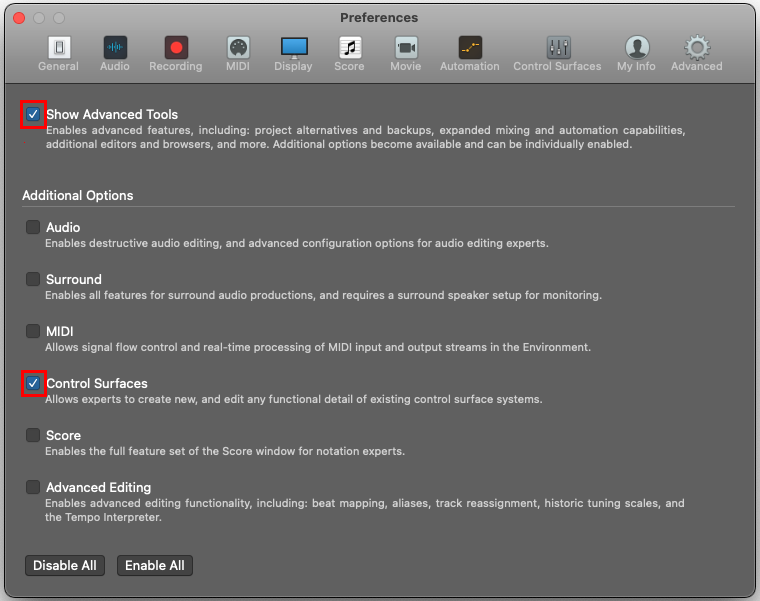Close the Preferences window
Viewport: 760px width, 601px height.
[x=19, y=18]
